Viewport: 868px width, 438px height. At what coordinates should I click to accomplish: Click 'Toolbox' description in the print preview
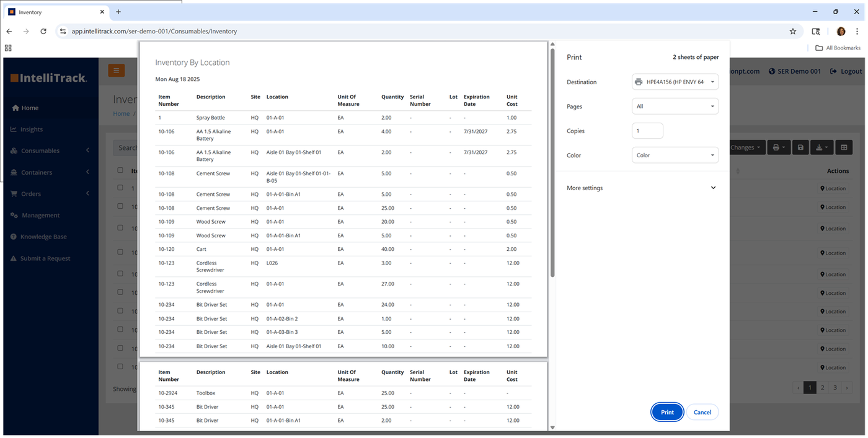click(x=206, y=393)
